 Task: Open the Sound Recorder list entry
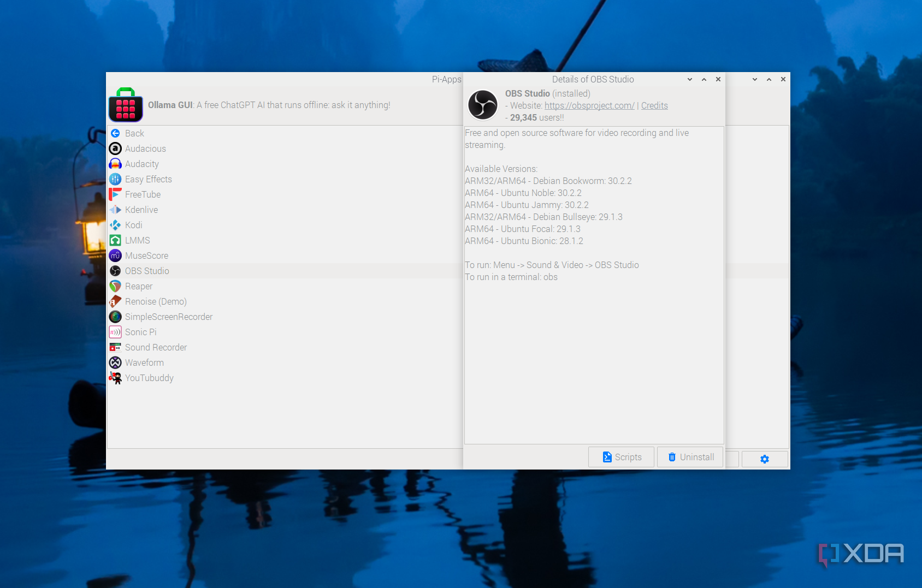tap(284, 347)
